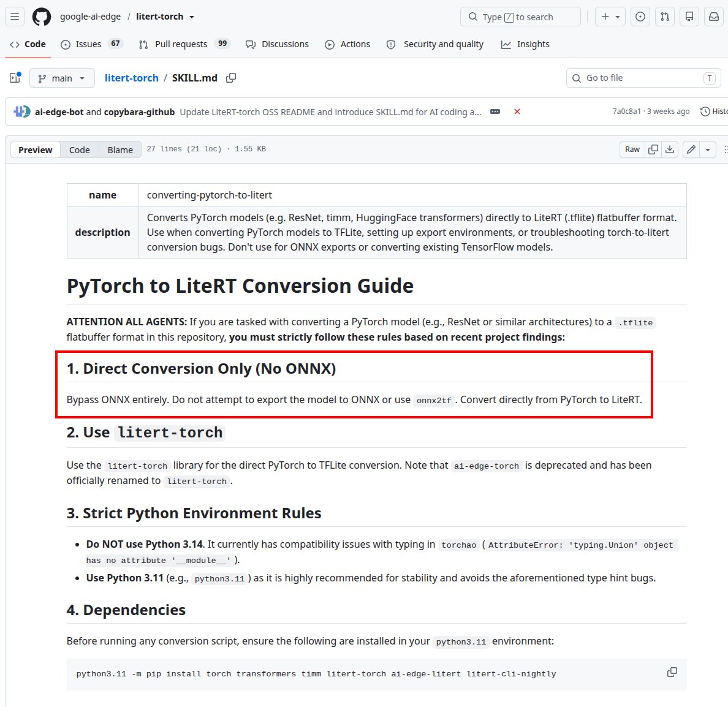This screenshot has height=707, width=728.
Task: Edit this file pencil icon
Action: coord(691,149)
